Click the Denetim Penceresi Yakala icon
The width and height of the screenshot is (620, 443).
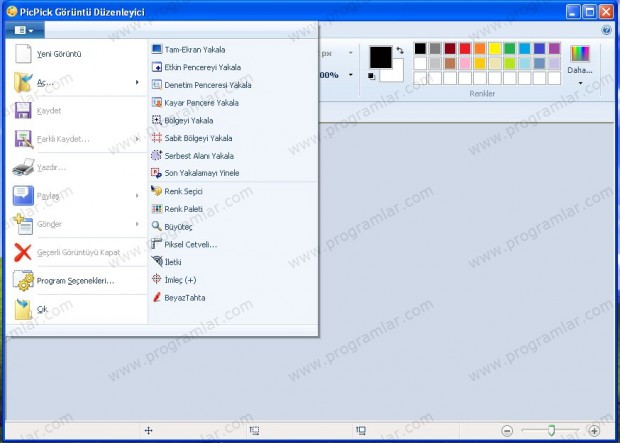[157, 85]
